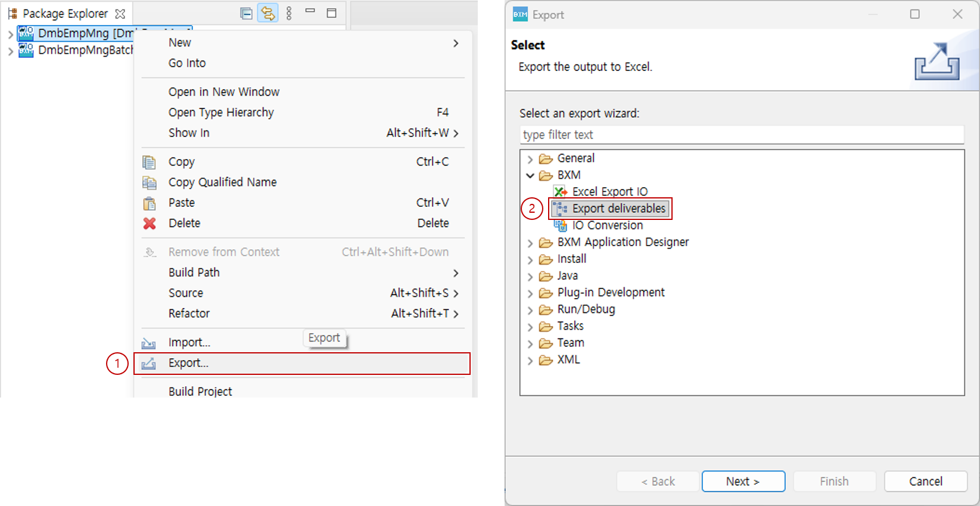Expand the General folder in export wizard
This screenshot has height=506, width=980.
tap(530, 159)
